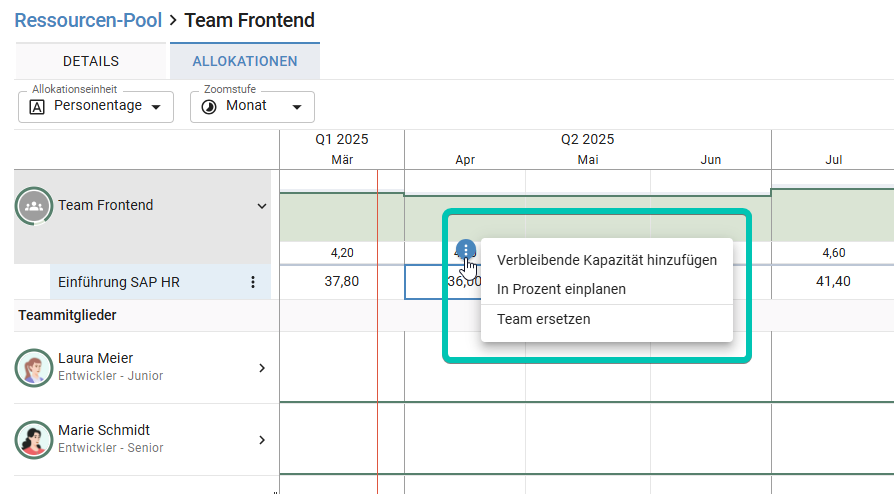Open the Allokationseinheit dropdown
This screenshot has width=894, height=494.
(96, 107)
